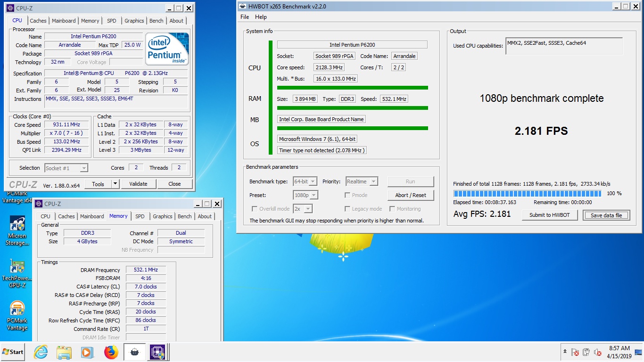Screen dimensions: 644x362
Task: Launch Windows Media Player from taskbar
Action: (87, 352)
